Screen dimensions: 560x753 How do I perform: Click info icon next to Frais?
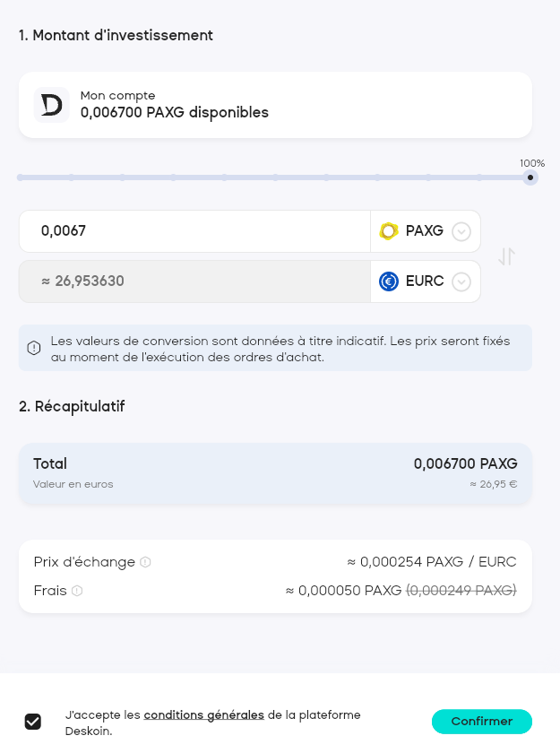77,591
